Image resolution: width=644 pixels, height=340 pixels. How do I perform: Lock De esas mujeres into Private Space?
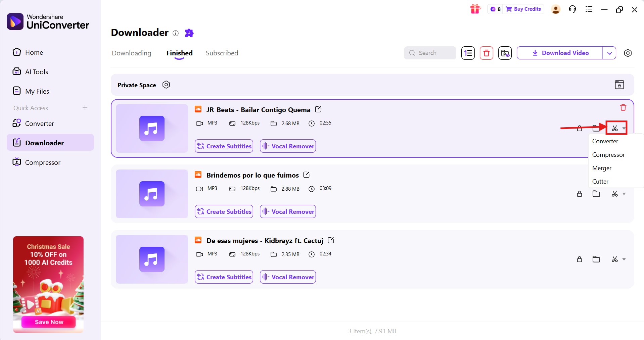tap(579, 259)
